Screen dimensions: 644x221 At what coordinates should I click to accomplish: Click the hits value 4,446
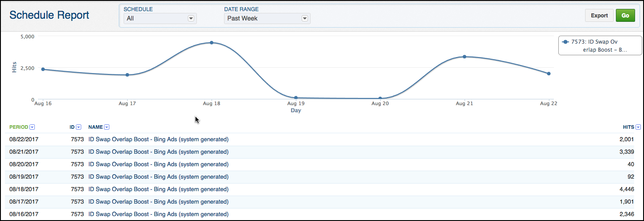pyautogui.click(x=626, y=189)
